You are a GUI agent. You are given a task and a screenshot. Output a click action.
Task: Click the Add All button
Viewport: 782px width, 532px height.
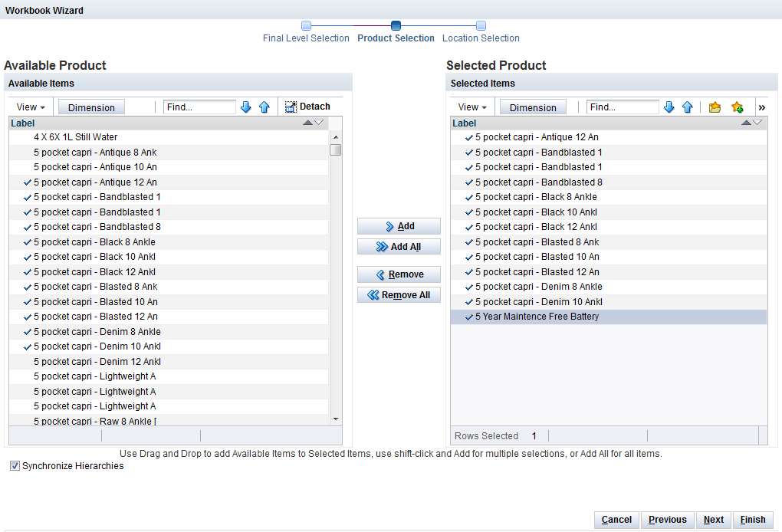(399, 246)
